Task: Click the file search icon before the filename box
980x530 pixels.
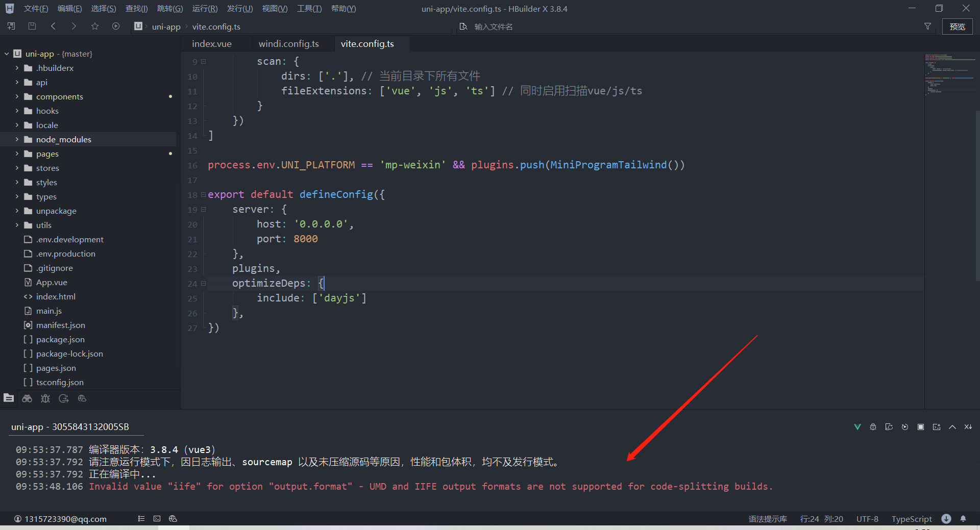Action: (x=463, y=27)
